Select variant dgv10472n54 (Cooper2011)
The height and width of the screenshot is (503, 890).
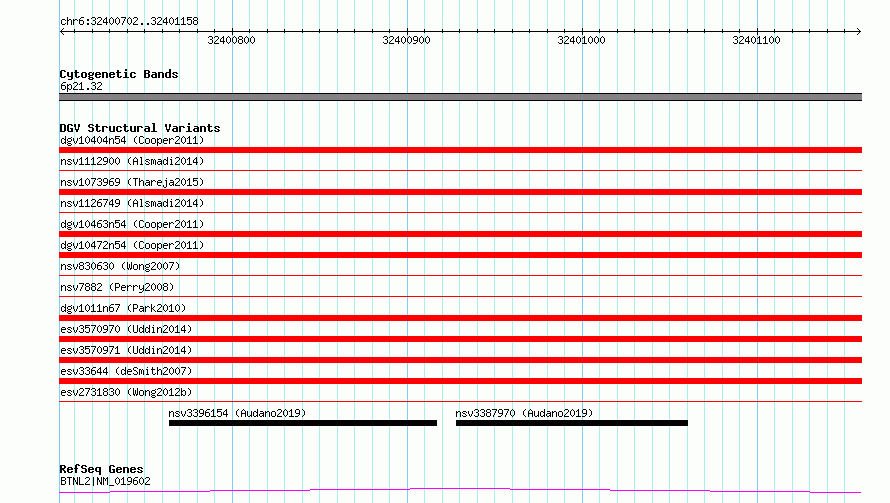(x=132, y=245)
